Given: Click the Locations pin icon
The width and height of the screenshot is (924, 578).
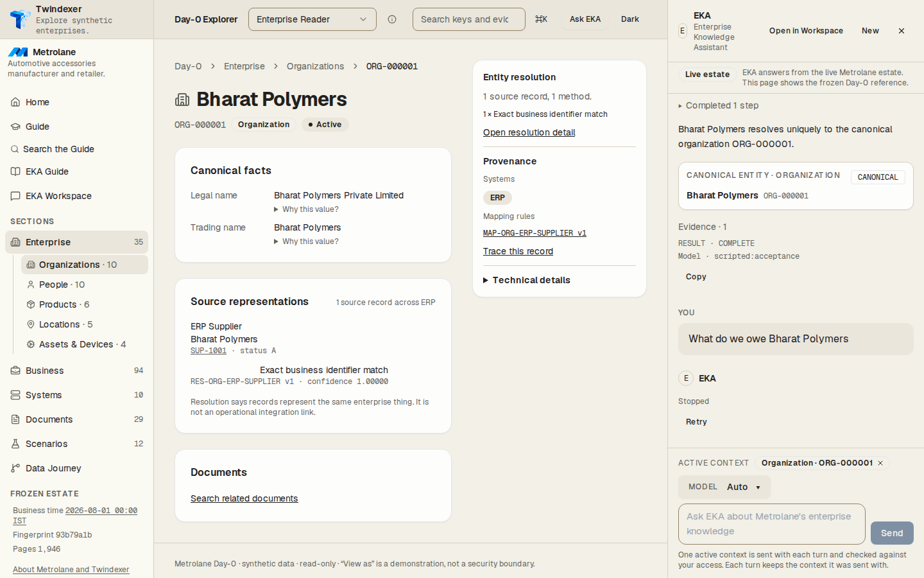Looking at the screenshot, I should pyautogui.click(x=31, y=324).
